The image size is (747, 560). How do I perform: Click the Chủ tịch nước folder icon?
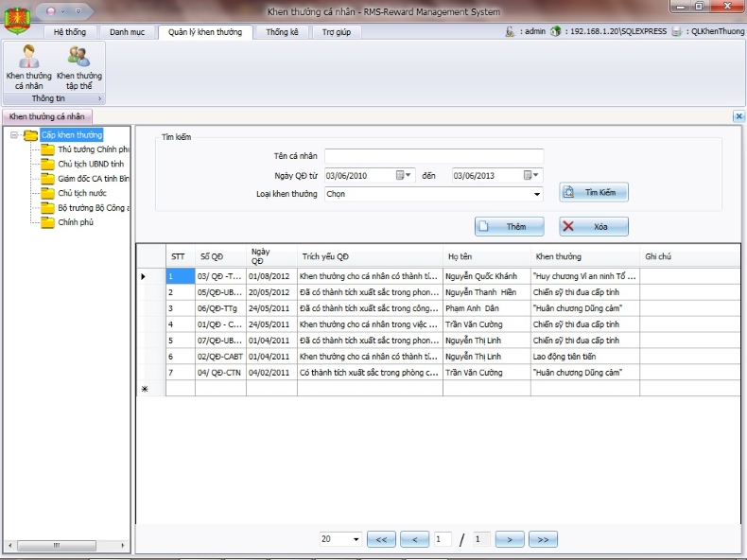pos(47,193)
